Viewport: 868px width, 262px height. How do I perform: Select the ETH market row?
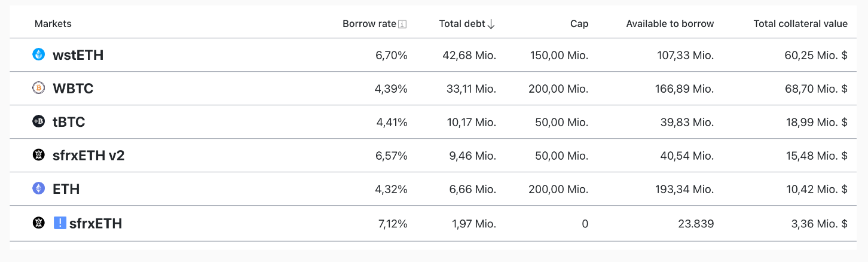[433, 189]
